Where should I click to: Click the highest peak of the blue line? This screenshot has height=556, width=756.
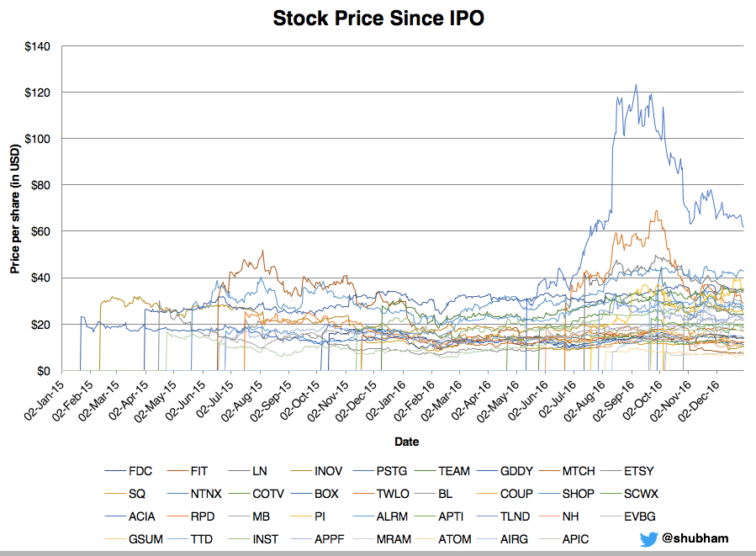[636, 84]
